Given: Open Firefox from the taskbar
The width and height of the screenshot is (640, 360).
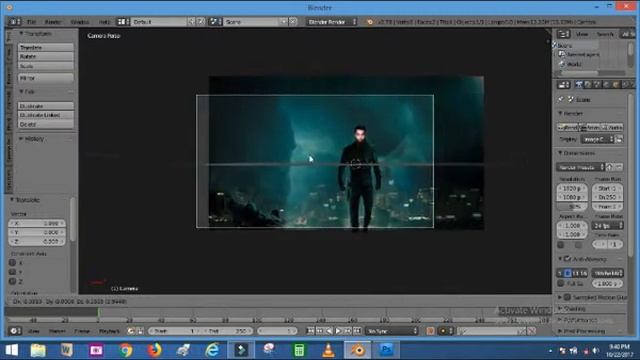Looking at the screenshot, I should [x=154, y=350].
